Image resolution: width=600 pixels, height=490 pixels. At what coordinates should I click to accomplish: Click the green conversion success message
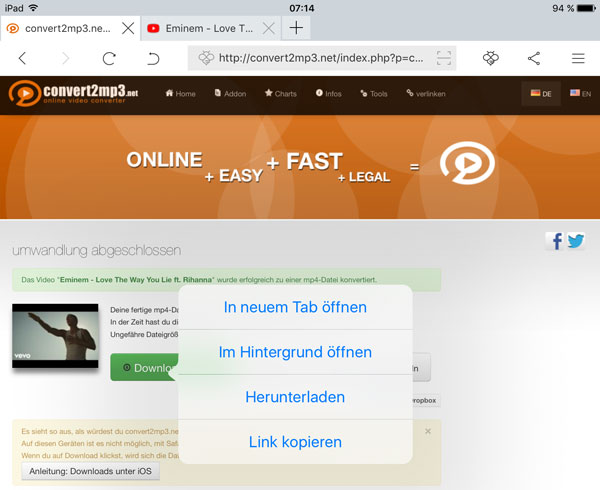[x=227, y=280]
